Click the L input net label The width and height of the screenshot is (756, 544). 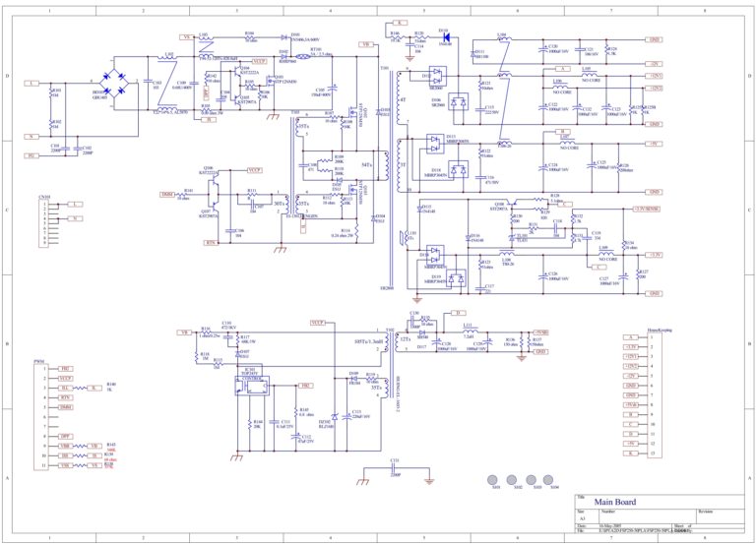(31, 84)
